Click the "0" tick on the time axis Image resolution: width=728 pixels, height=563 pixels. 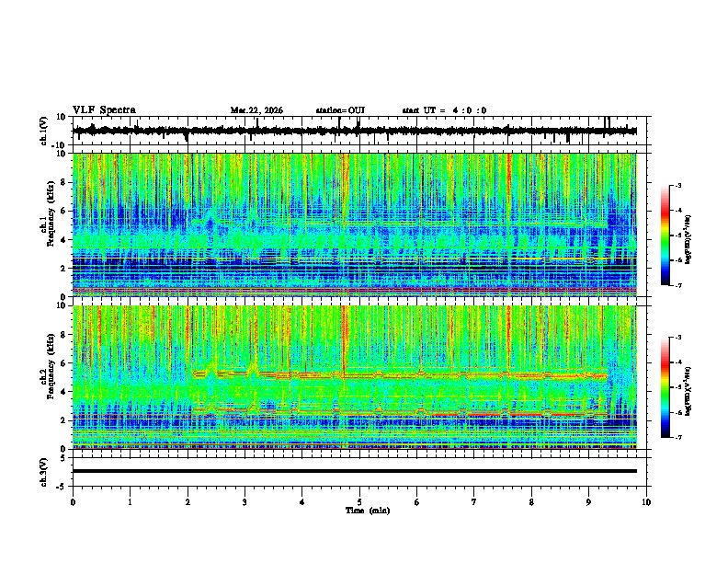pyautogui.click(x=73, y=502)
